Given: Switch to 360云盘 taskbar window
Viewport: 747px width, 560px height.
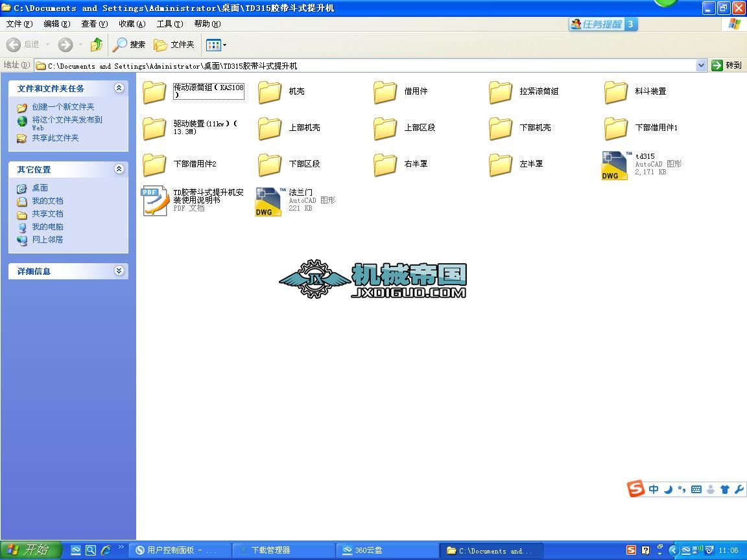Looking at the screenshot, I should (387, 550).
